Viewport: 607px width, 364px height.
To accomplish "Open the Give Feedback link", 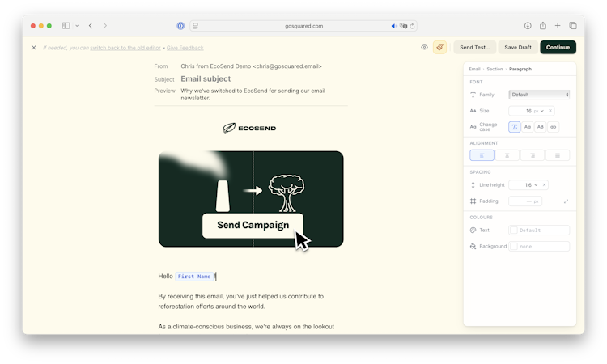I will [x=185, y=48].
